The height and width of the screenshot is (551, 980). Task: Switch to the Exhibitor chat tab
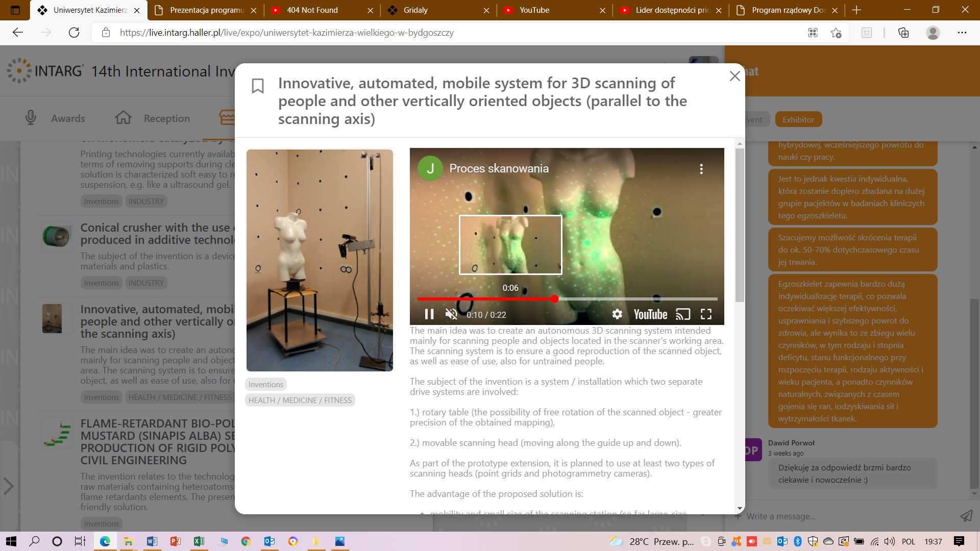click(798, 119)
